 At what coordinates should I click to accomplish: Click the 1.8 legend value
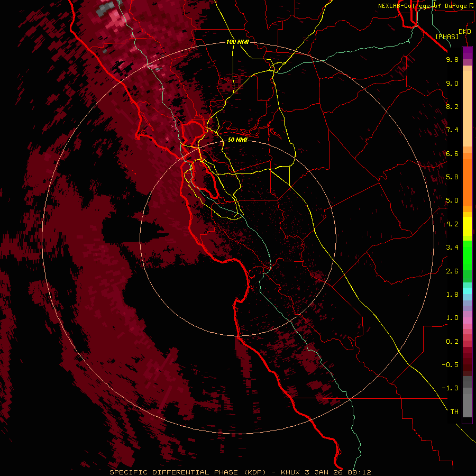pos(452,295)
